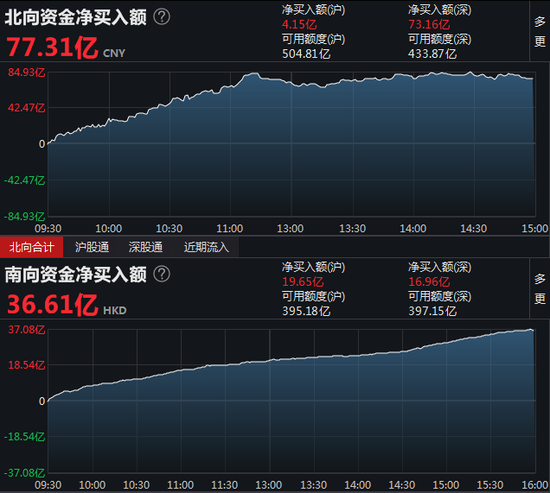Viewport: 550px width, 493px height.
Task: Click southbound 净买入额(深) value 16.96亿
Action: click(429, 282)
